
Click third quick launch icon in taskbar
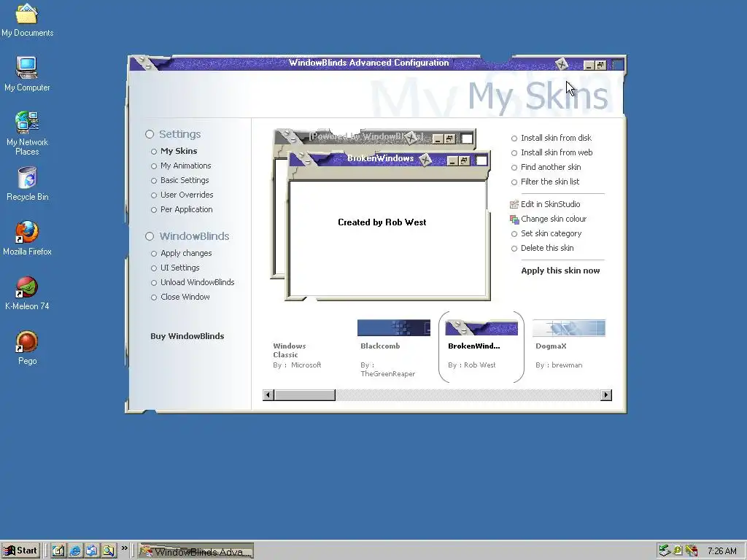tap(91, 551)
